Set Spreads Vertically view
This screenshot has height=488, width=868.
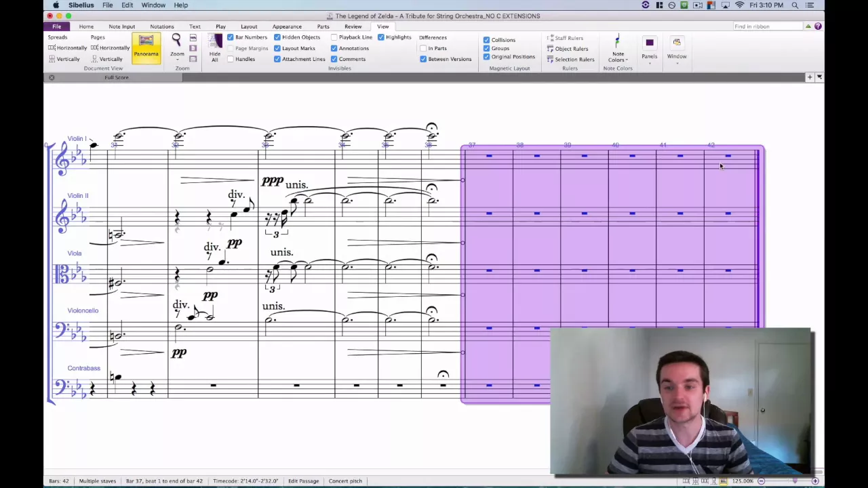(64, 59)
